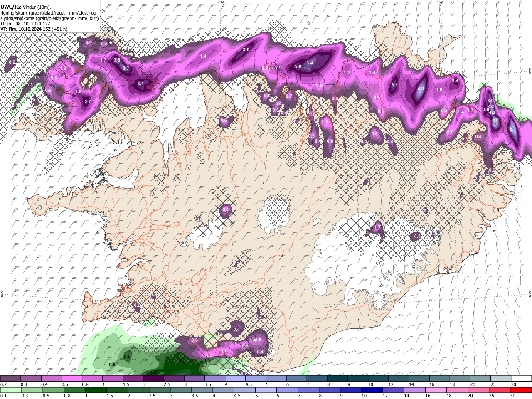
Task: Click the 5.0 precipitation value on the map
Action: pos(495,120)
